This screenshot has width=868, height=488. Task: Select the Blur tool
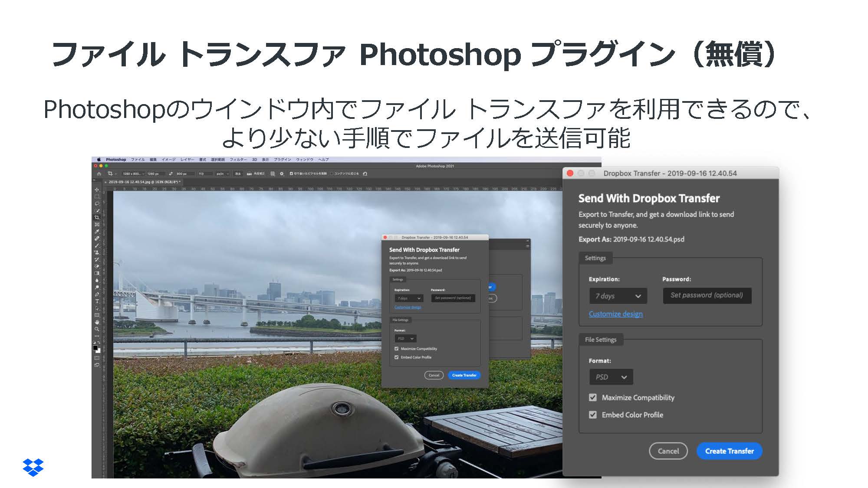point(97,280)
